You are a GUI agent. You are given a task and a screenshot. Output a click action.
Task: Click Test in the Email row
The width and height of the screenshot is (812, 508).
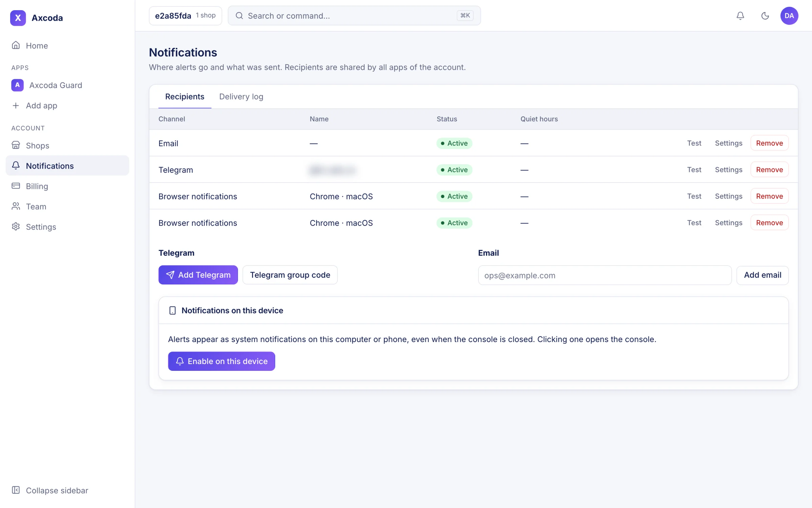[694, 143]
